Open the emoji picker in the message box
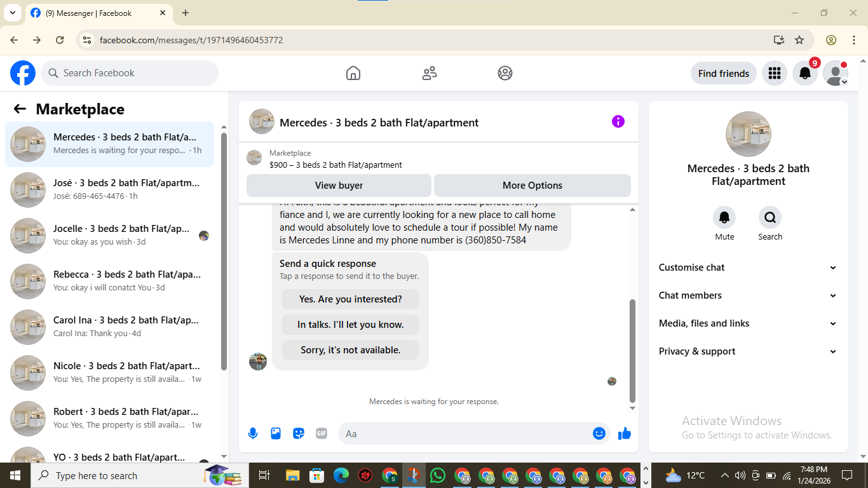The height and width of the screenshot is (488, 868). 599,433
